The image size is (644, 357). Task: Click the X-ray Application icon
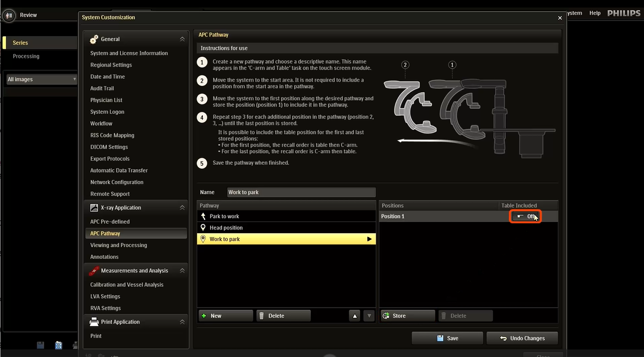tap(94, 207)
